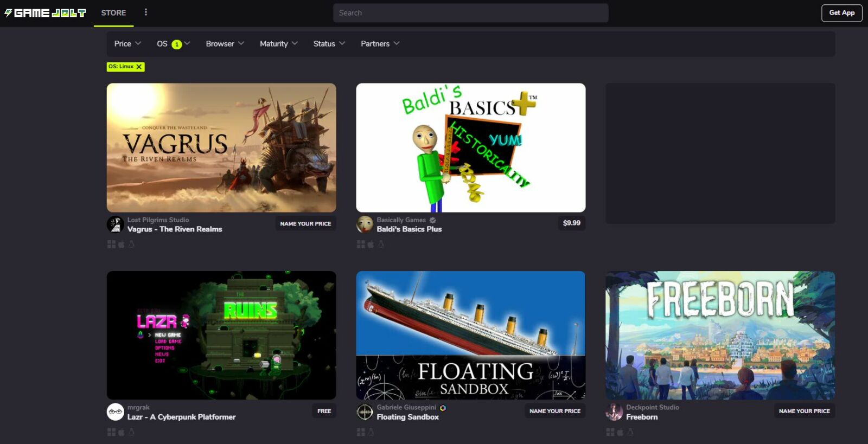Open the Vagrus - The Riven Realms title
868x444 pixels.
point(175,229)
